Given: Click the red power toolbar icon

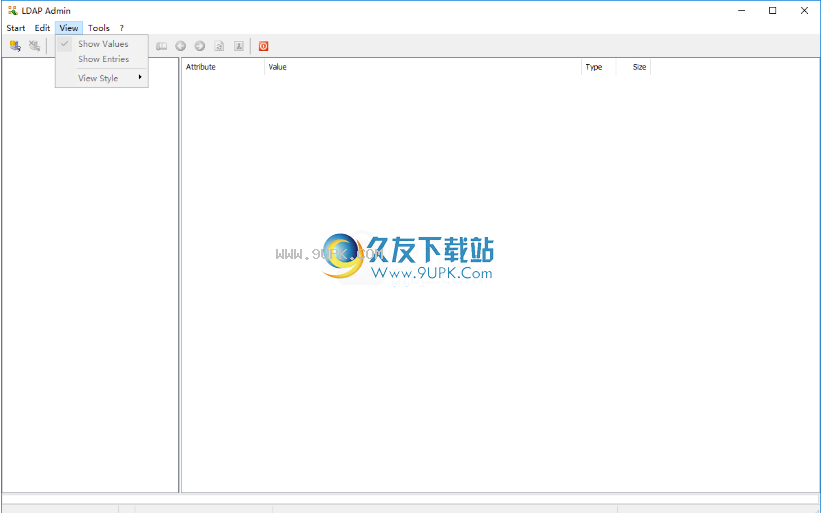Looking at the screenshot, I should pyautogui.click(x=263, y=46).
